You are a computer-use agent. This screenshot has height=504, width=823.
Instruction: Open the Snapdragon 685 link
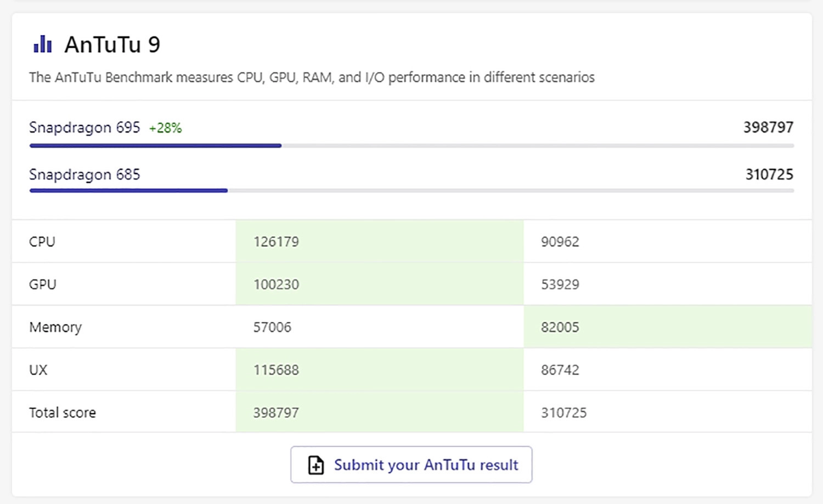[x=84, y=175]
